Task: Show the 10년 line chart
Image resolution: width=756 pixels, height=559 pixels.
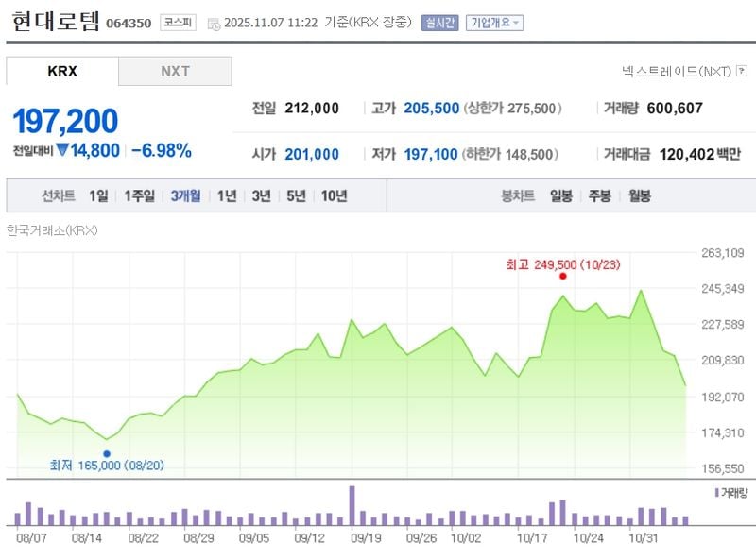Action: (x=334, y=196)
